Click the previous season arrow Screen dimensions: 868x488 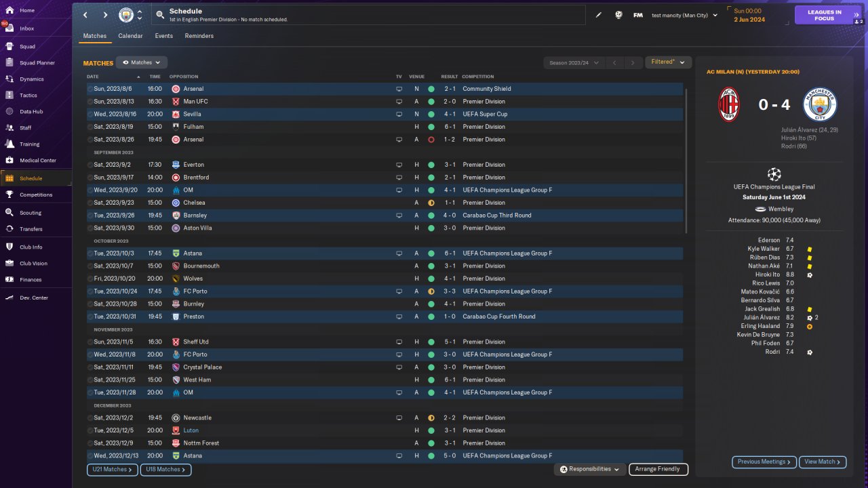pos(614,63)
